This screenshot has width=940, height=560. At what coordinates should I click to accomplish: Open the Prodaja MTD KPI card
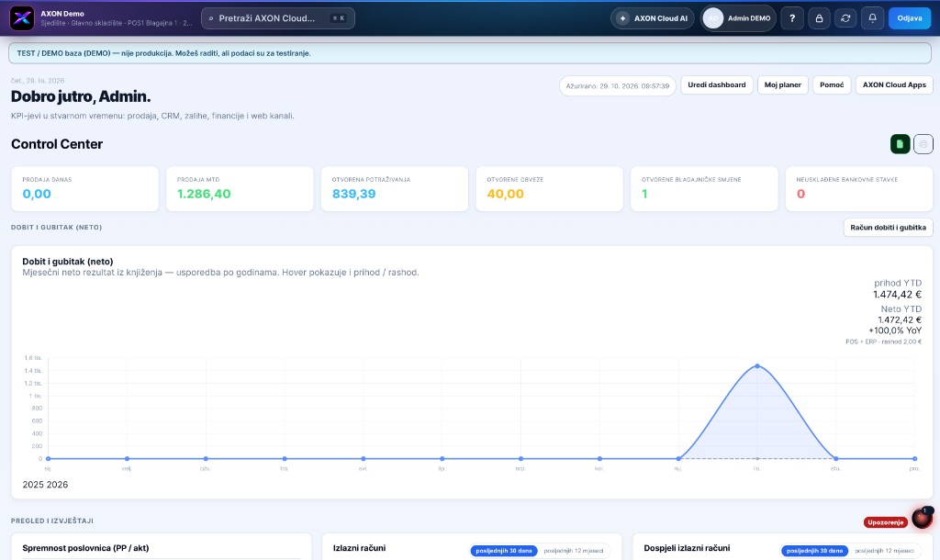point(240,189)
